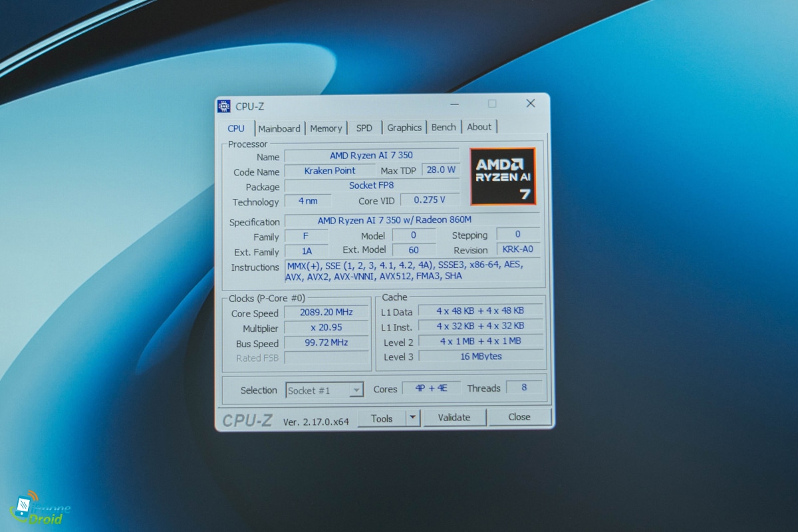Open the Memory tab

pyautogui.click(x=326, y=128)
